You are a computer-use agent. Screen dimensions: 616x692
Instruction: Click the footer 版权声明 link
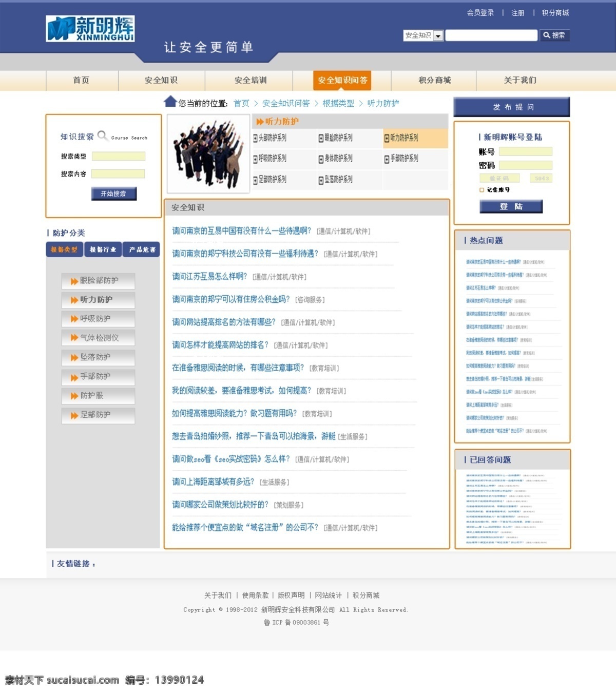(x=291, y=595)
